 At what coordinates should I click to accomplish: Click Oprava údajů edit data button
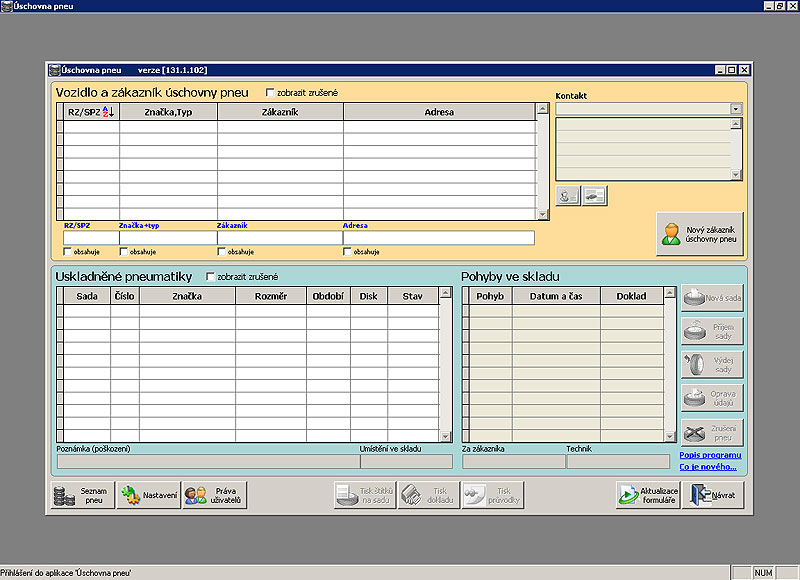click(x=712, y=398)
